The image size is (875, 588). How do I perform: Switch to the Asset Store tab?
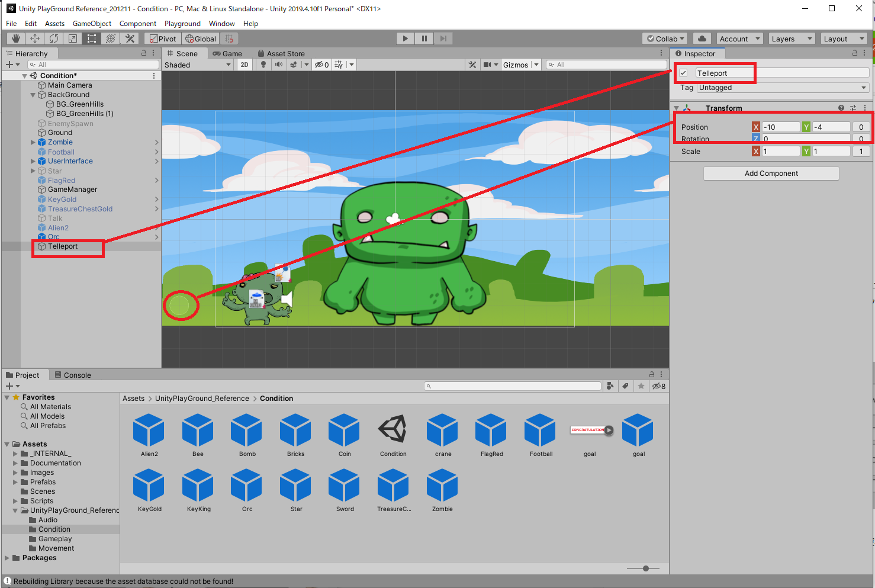click(x=281, y=53)
